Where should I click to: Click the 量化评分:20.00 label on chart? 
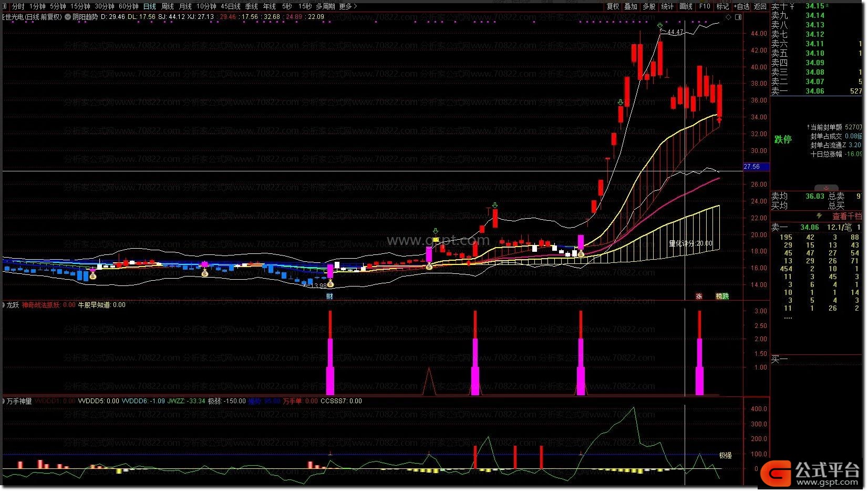[691, 243]
